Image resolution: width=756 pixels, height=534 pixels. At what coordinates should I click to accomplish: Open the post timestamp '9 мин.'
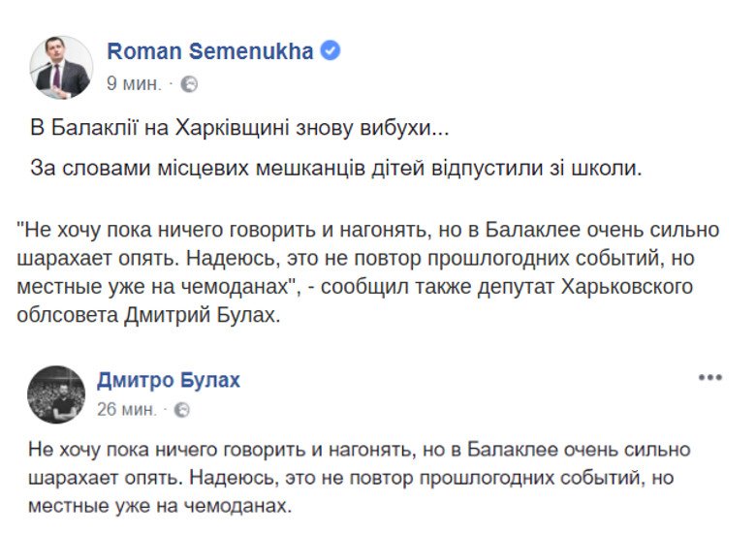tap(134, 83)
